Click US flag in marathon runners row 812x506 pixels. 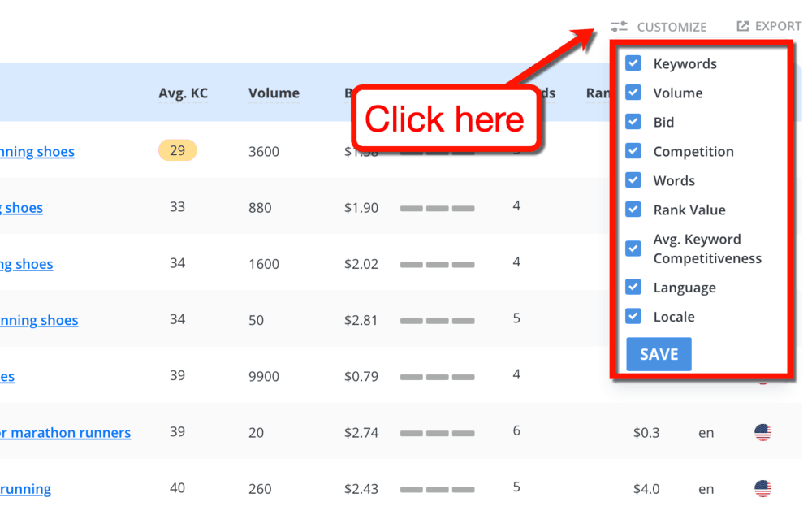762,433
